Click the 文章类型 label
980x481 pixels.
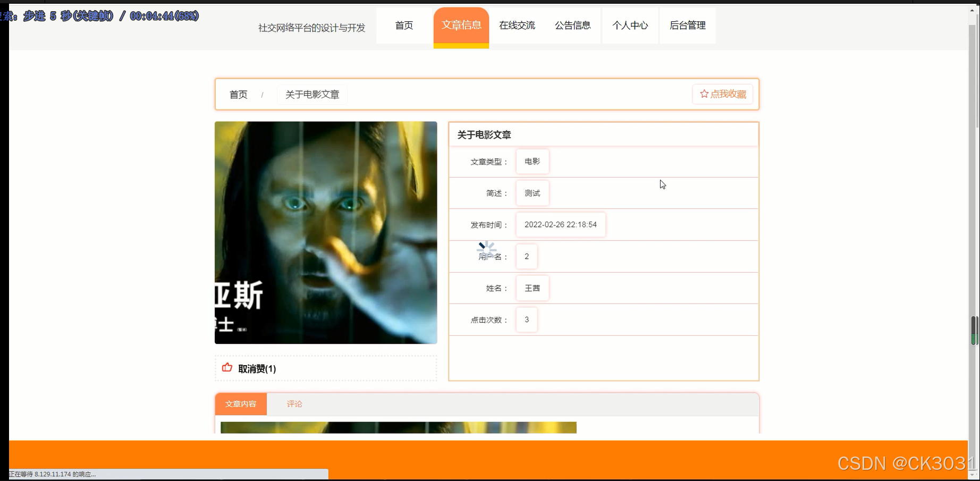point(489,162)
